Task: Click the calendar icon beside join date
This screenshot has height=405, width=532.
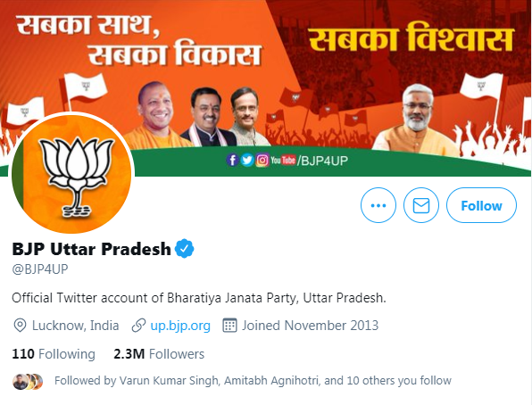Action: pos(229,326)
